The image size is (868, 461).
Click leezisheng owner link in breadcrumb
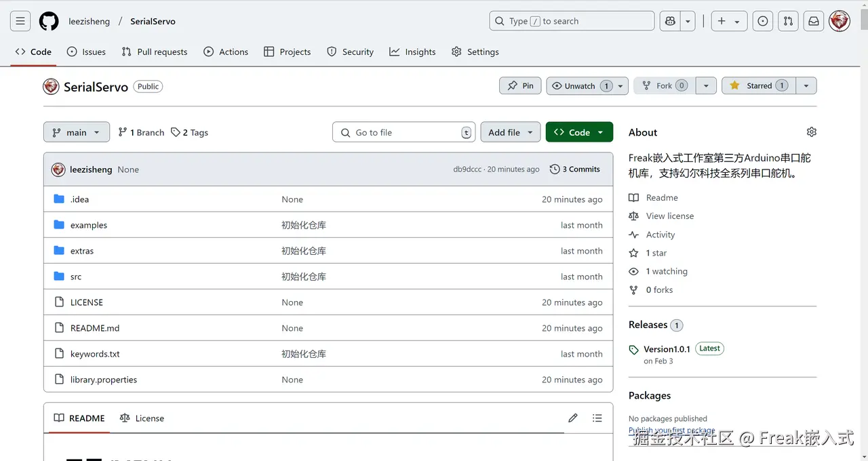(89, 21)
